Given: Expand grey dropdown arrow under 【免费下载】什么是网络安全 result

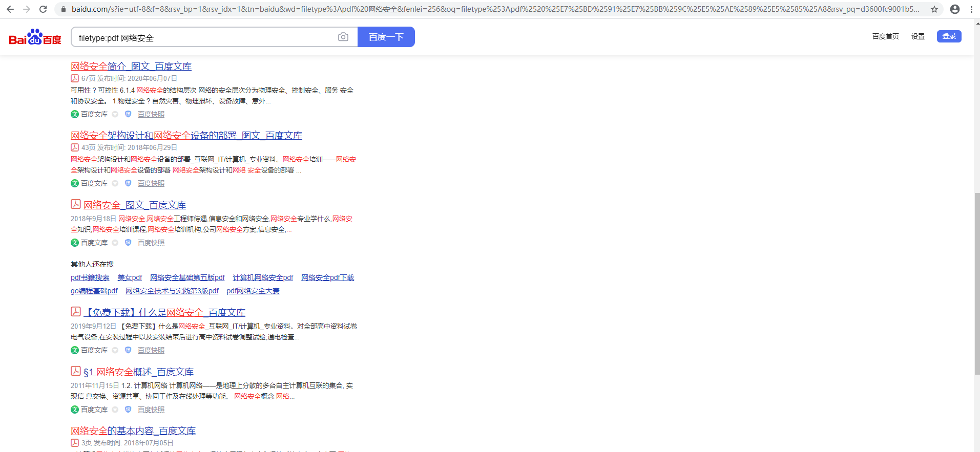Looking at the screenshot, I should tap(115, 350).
